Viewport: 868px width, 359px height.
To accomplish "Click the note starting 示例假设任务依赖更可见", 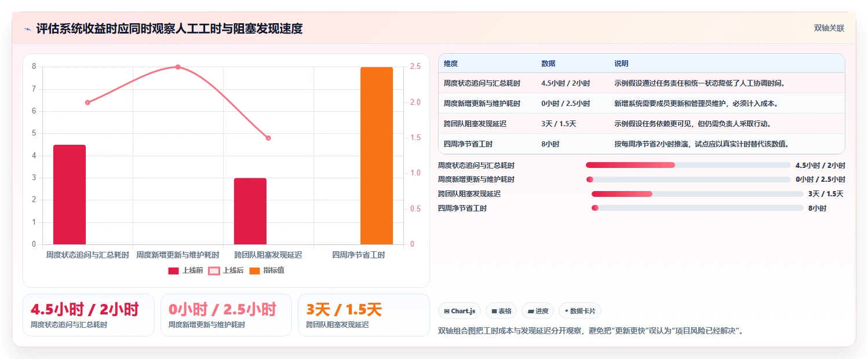I will point(693,124).
